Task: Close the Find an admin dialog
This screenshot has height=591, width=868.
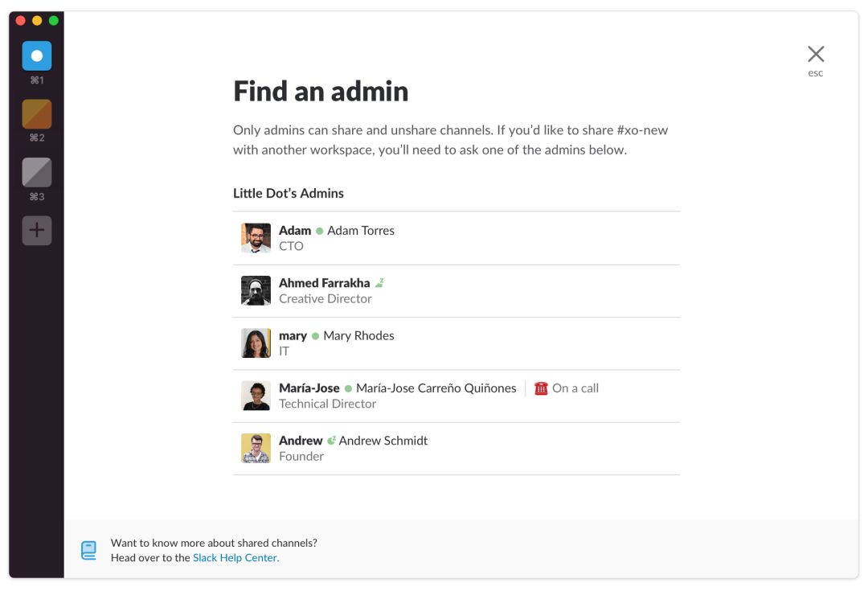Action: 816,55
